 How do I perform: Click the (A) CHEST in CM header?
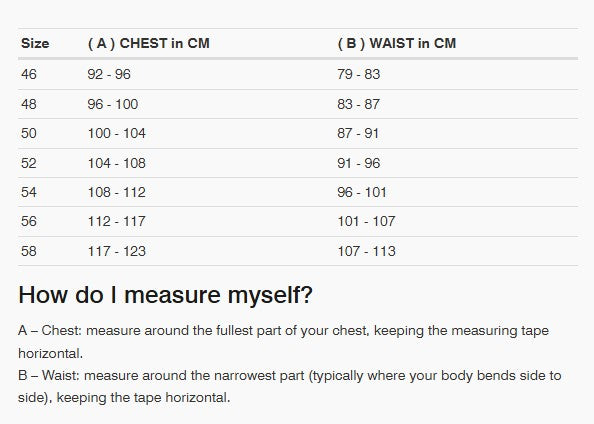pyautogui.click(x=148, y=43)
